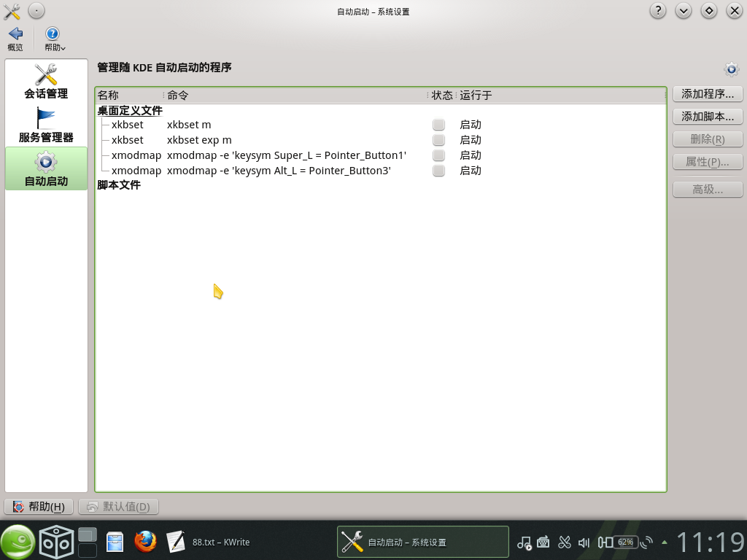Click the network tray icon
The image size is (747, 560).
(646, 542)
